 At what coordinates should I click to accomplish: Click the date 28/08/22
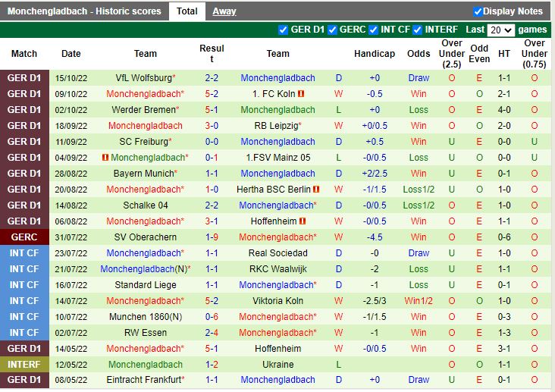pyautogui.click(x=71, y=174)
